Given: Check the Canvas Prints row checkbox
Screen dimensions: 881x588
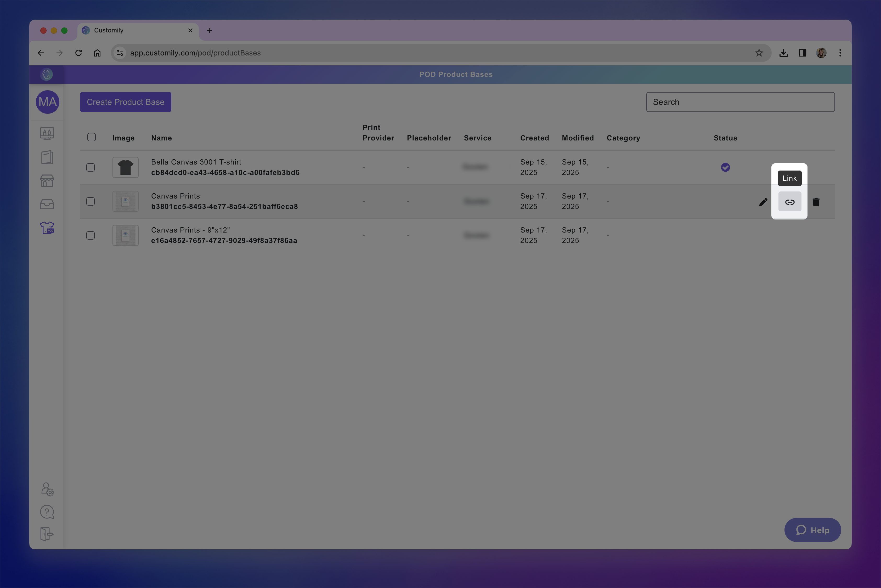Looking at the screenshot, I should point(91,201).
